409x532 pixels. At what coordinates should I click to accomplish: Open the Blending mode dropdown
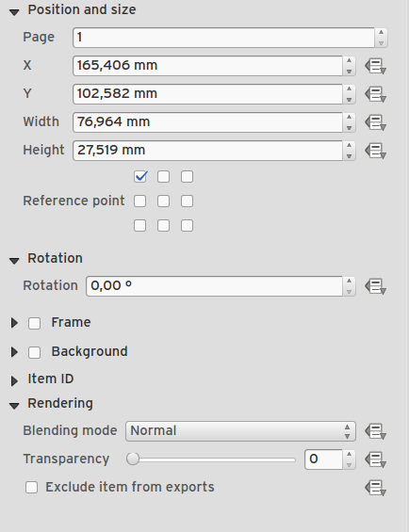point(240,431)
